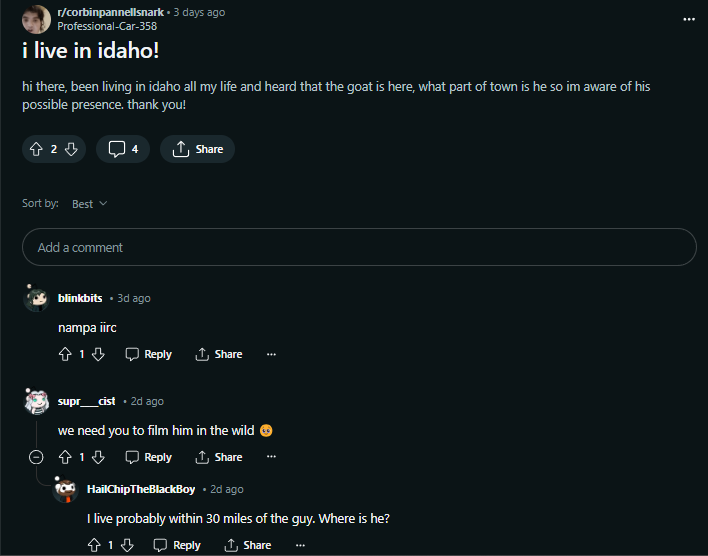Open more options on blinkbits' comment

tap(271, 354)
